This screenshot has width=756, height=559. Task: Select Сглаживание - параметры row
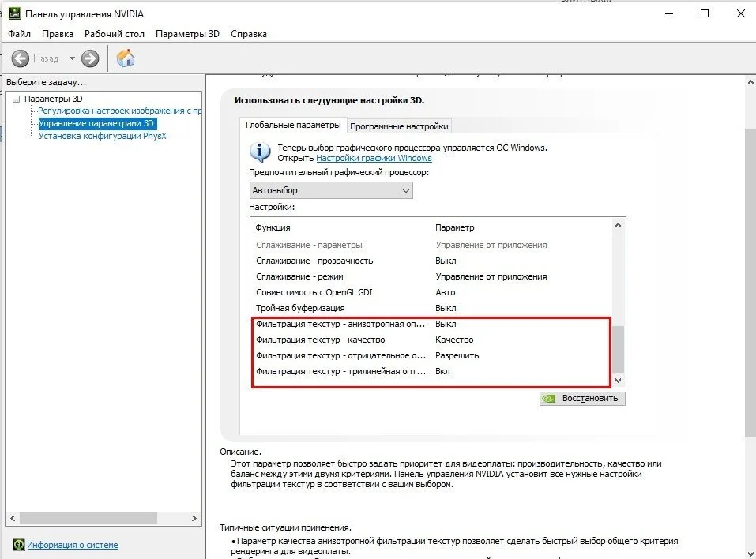point(431,245)
